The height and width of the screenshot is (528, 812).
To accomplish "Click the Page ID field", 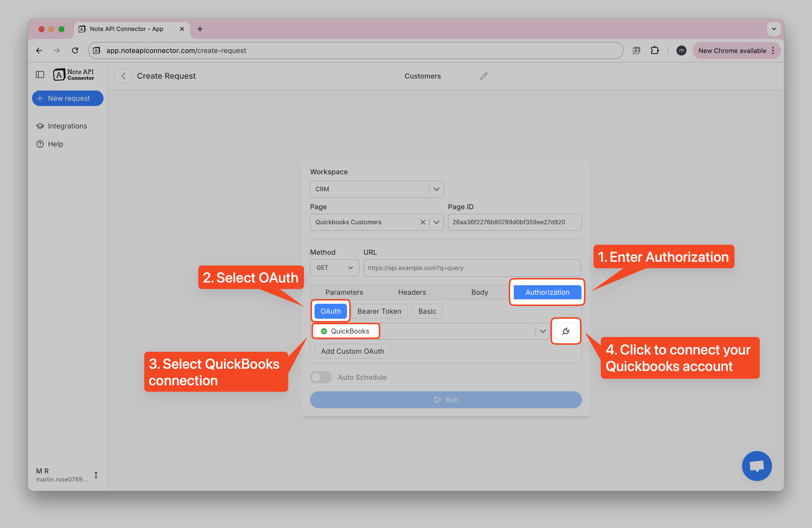I will (x=514, y=222).
